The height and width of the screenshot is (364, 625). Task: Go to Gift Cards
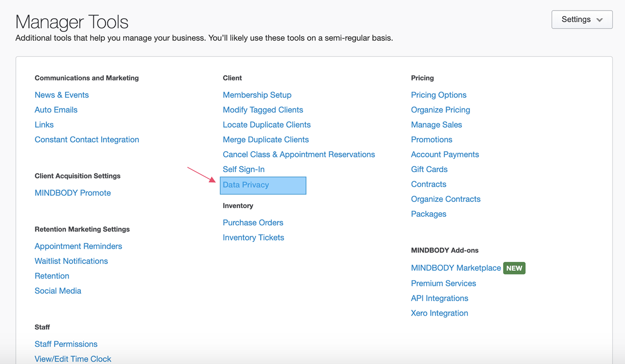click(429, 169)
